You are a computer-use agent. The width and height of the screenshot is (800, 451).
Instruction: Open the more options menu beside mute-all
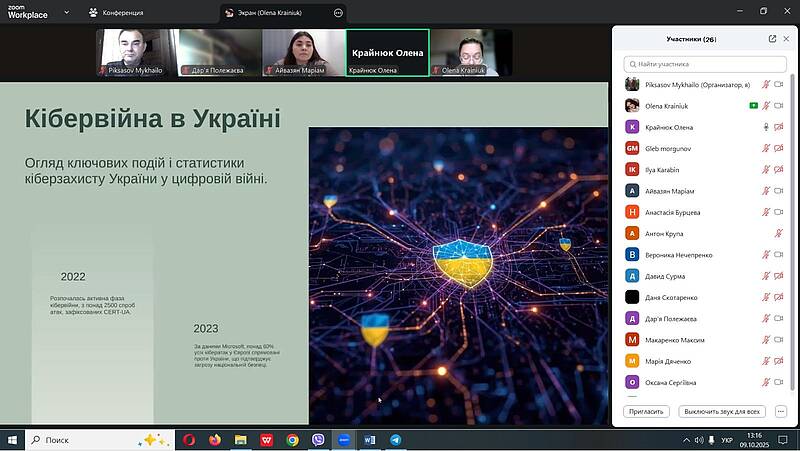(x=781, y=411)
